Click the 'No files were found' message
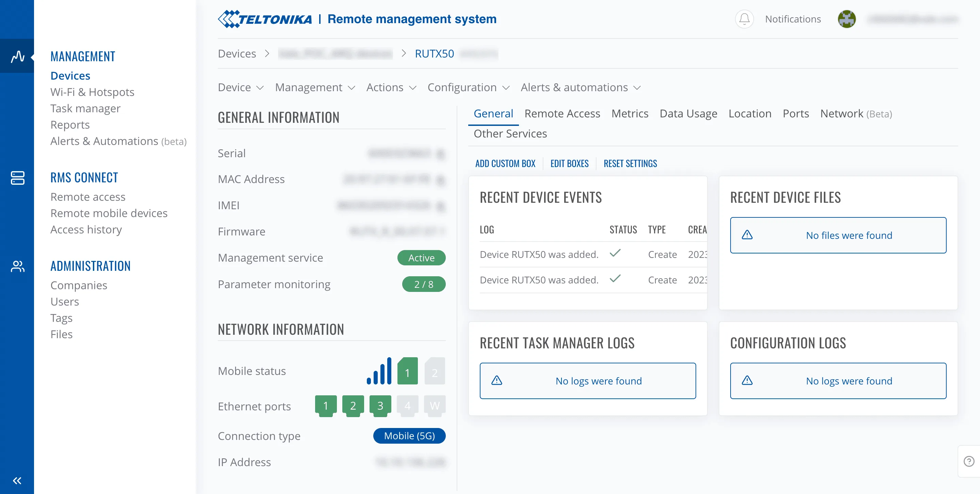 849,235
